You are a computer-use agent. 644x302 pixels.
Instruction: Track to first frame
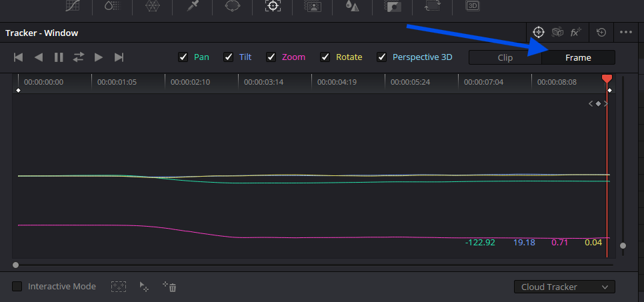[x=18, y=57]
